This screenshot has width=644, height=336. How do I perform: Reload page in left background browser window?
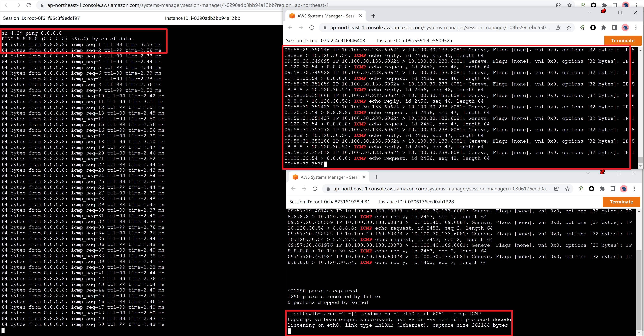coord(29,5)
